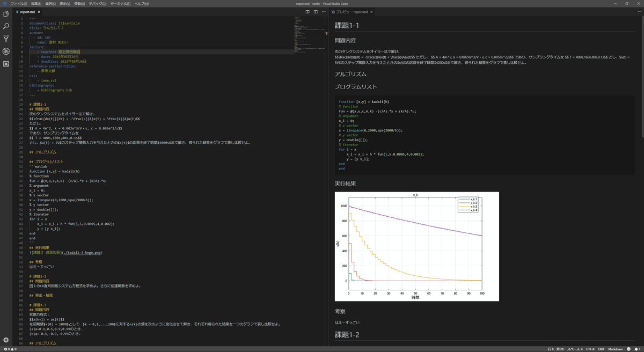Open the 編集(E) menu
The height and width of the screenshot is (352, 644).
36,3
